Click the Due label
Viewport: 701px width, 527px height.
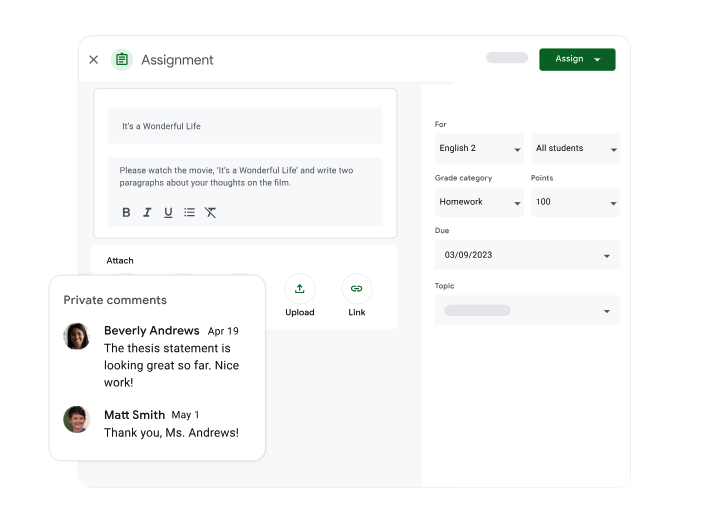pos(442,231)
